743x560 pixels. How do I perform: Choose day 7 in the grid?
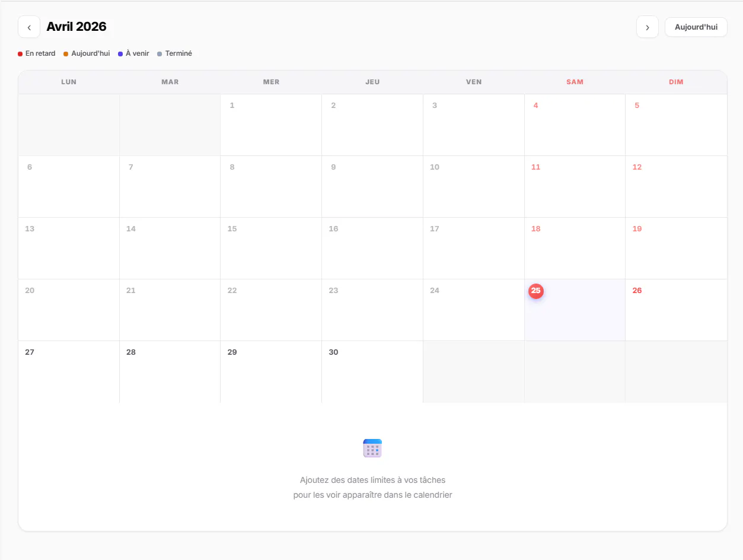(170, 186)
